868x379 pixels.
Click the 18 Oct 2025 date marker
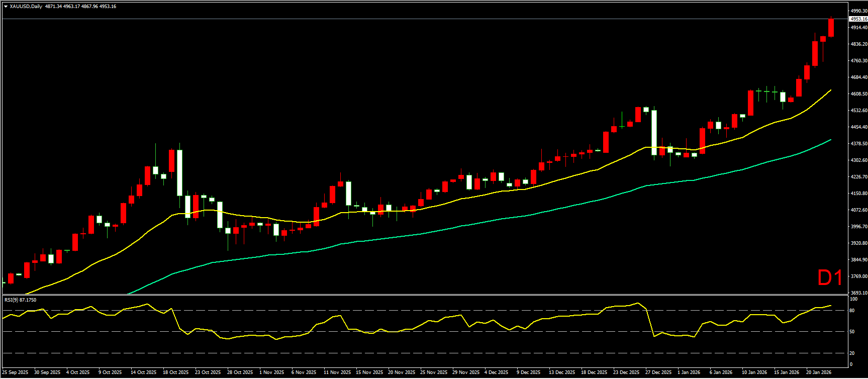tap(176, 372)
